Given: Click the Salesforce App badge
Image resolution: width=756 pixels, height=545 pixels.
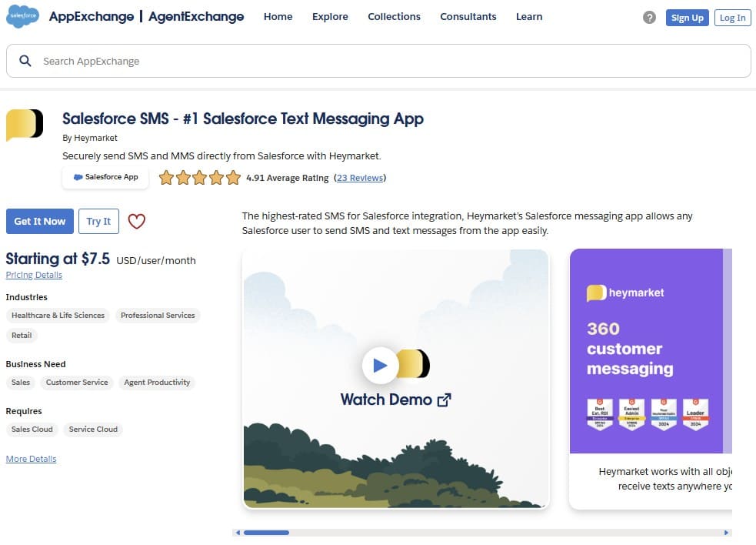Looking at the screenshot, I should [x=105, y=177].
